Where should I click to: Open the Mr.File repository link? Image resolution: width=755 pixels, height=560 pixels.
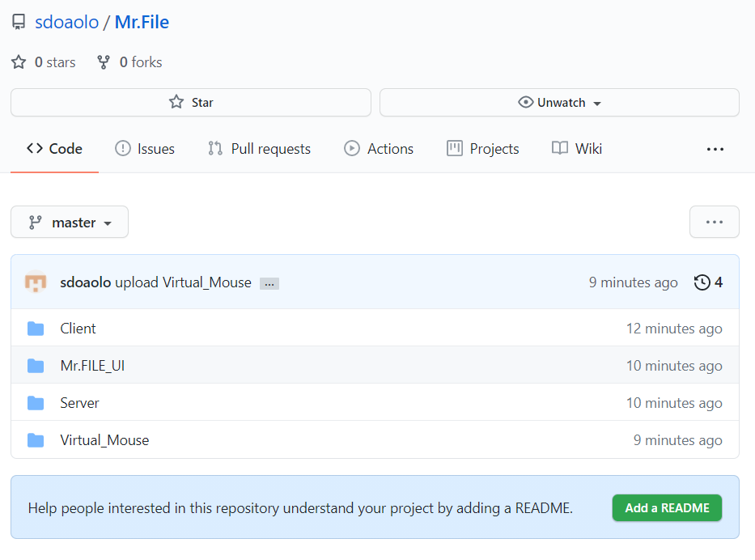coord(142,22)
